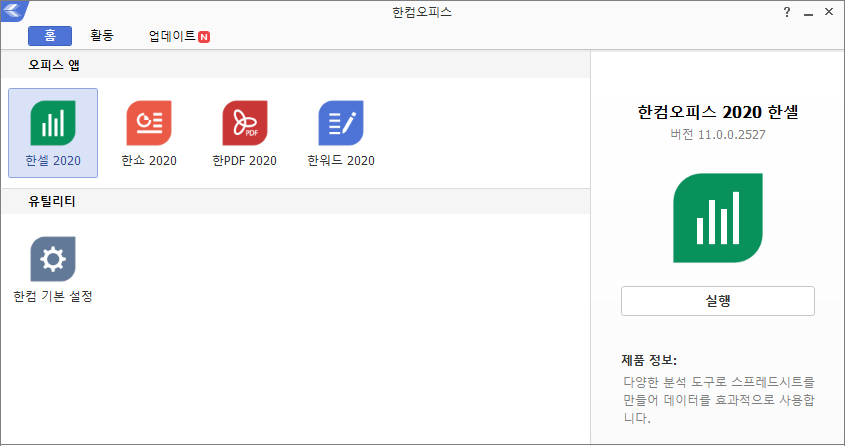The width and height of the screenshot is (845, 446).
Task: Open help with the question mark icon
Action: coord(787,12)
